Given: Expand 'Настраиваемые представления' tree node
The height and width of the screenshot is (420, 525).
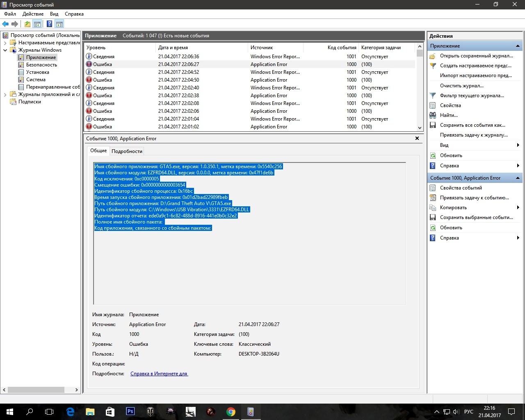Looking at the screenshot, I should click(5, 43).
